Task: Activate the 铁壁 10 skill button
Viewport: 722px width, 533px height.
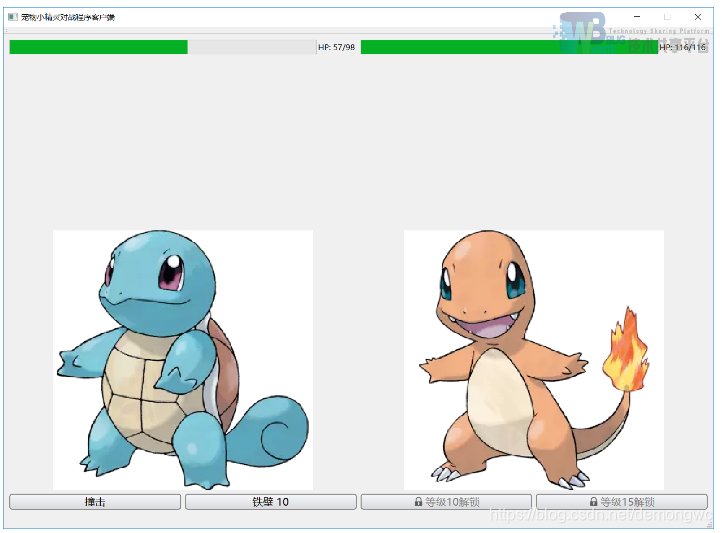Action: 271,502
